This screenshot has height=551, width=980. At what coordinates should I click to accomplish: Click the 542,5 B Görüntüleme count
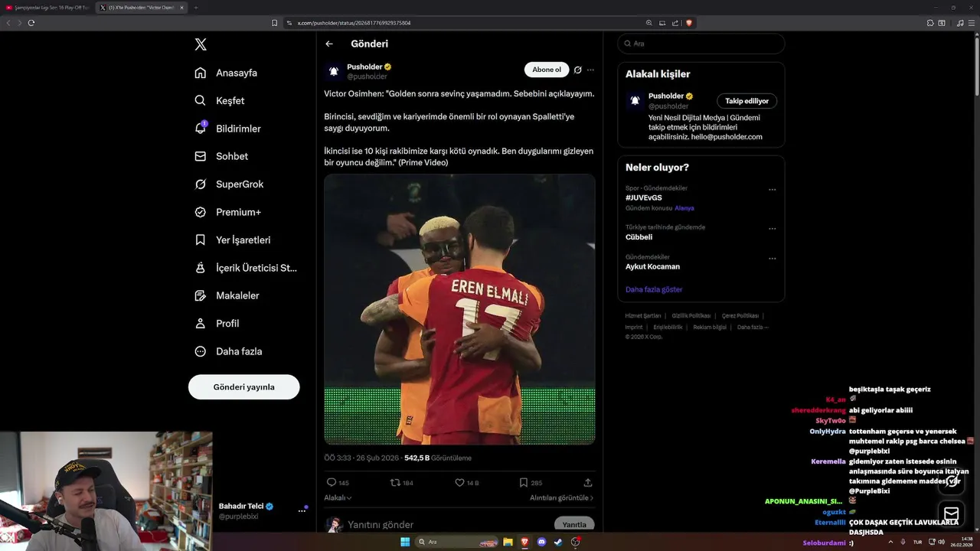[438, 458]
